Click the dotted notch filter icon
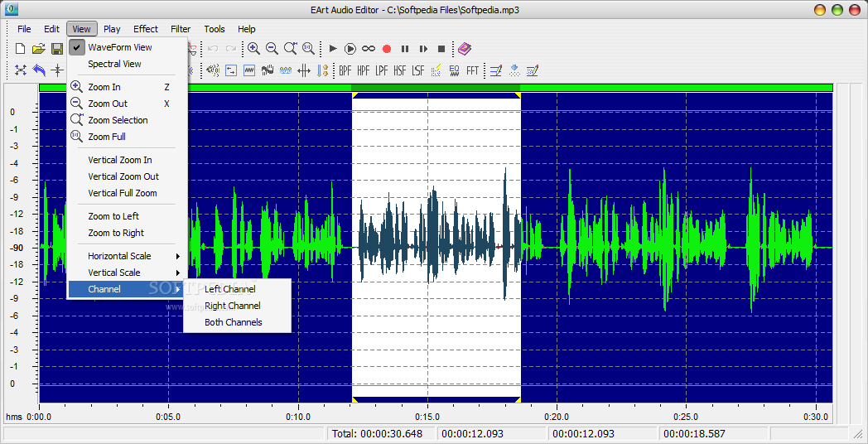This screenshot has width=868, height=444. pyautogui.click(x=436, y=70)
